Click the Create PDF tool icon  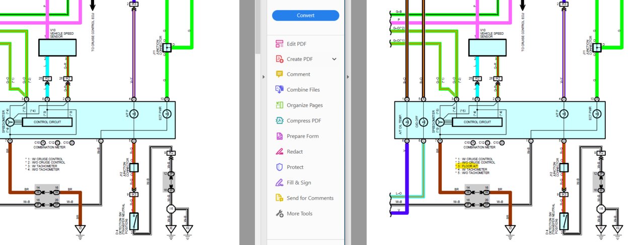point(279,59)
